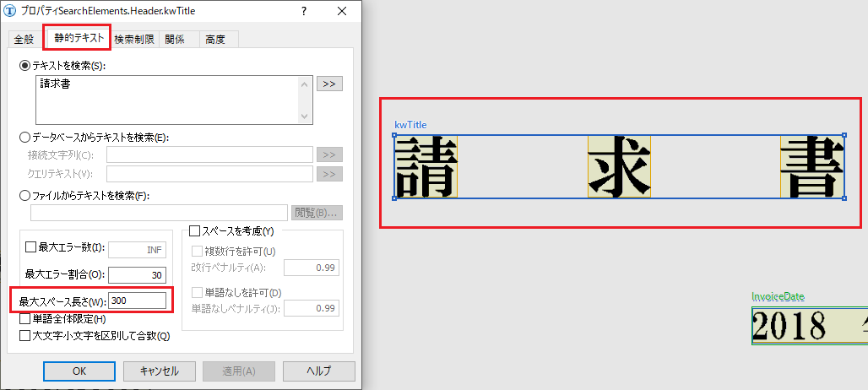This screenshot has width=868, height=390.
Task: Enable 最大エラー数 checkbox
Action: 30,246
